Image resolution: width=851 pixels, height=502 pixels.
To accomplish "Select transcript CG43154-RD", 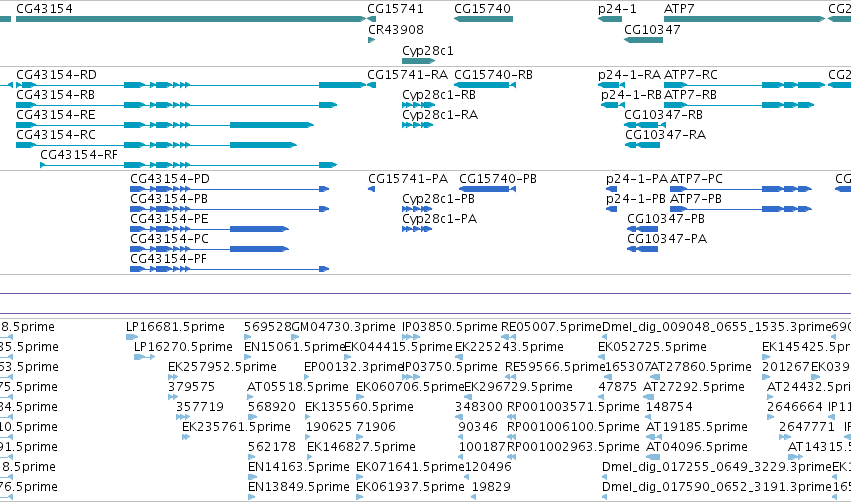I will (191, 85).
